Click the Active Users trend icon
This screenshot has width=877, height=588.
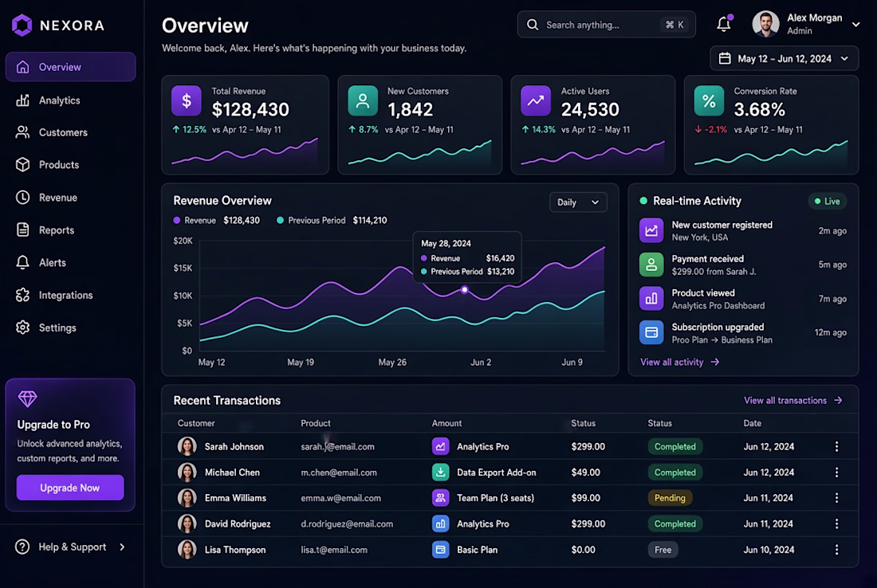pyautogui.click(x=535, y=100)
